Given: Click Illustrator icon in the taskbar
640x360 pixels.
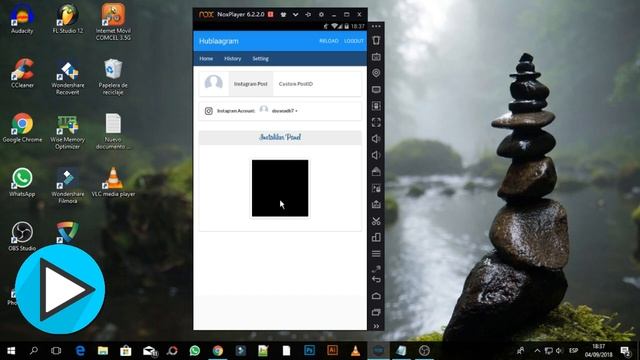Looking at the screenshot, I should click(x=332, y=350).
